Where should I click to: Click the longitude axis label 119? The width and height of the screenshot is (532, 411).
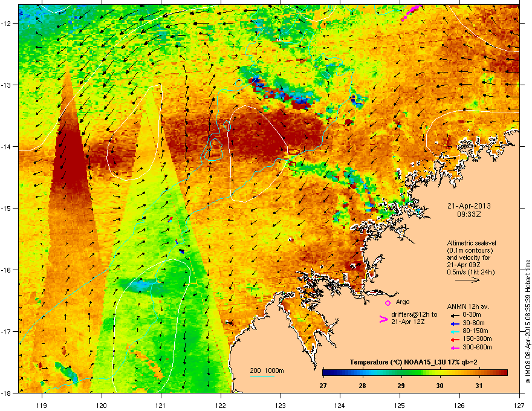42,405
